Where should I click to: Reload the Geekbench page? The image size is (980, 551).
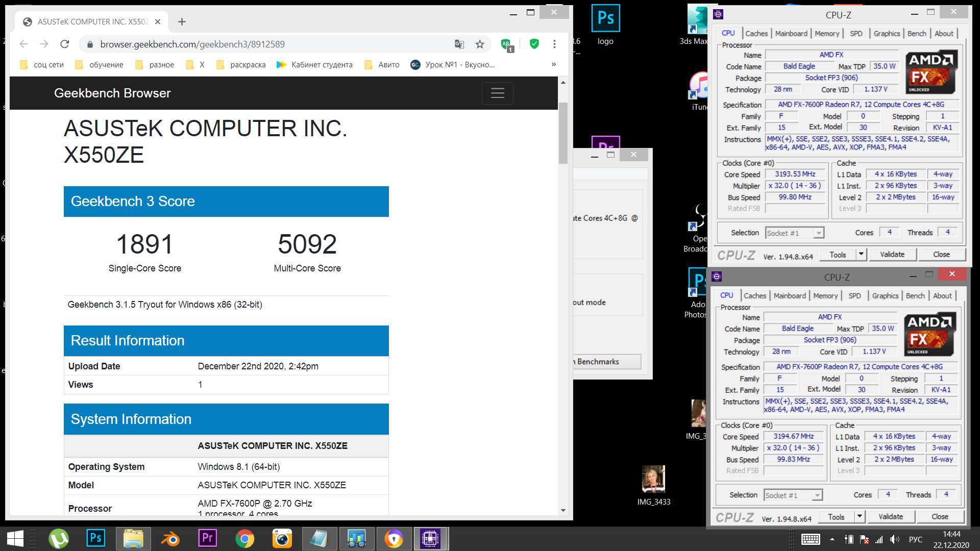(x=65, y=44)
